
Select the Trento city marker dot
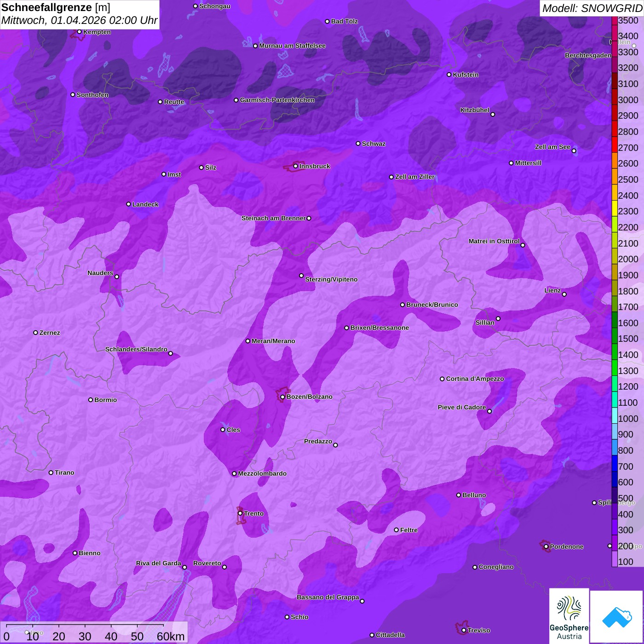(x=240, y=513)
